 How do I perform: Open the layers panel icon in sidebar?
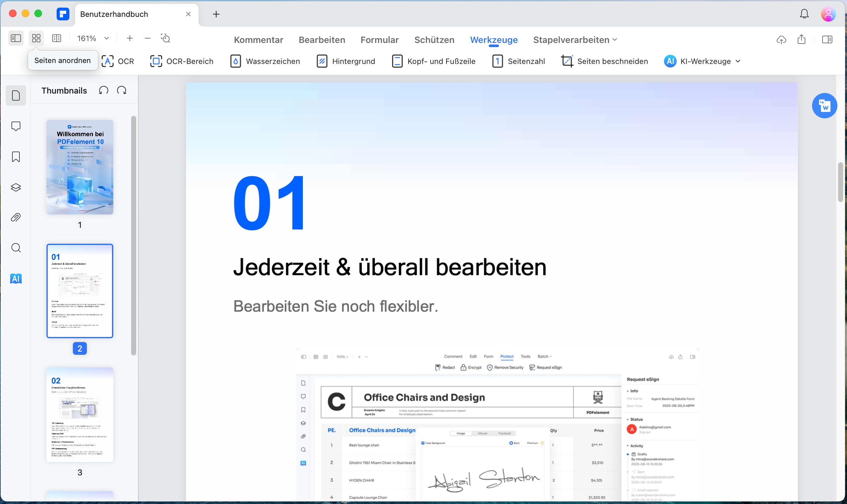[16, 187]
